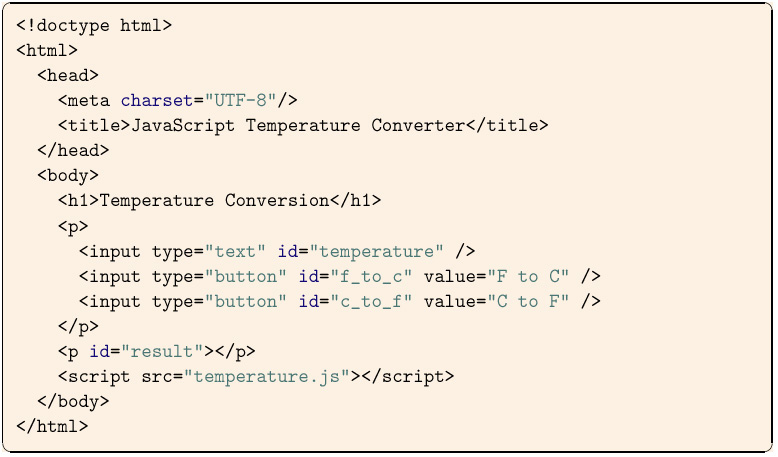This screenshot has width=778, height=457.
Task: Click the title text JavaScript Temperature Converter
Action: click(x=298, y=126)
